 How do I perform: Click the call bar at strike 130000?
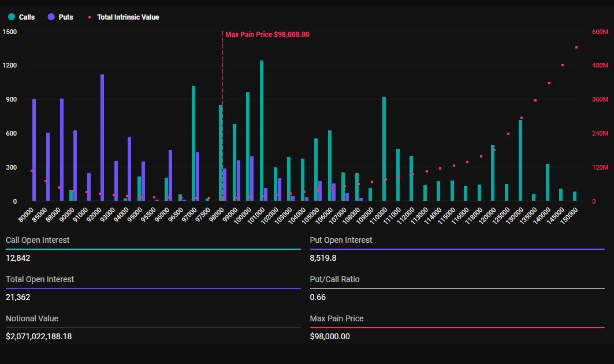click(x=520, y=160)
